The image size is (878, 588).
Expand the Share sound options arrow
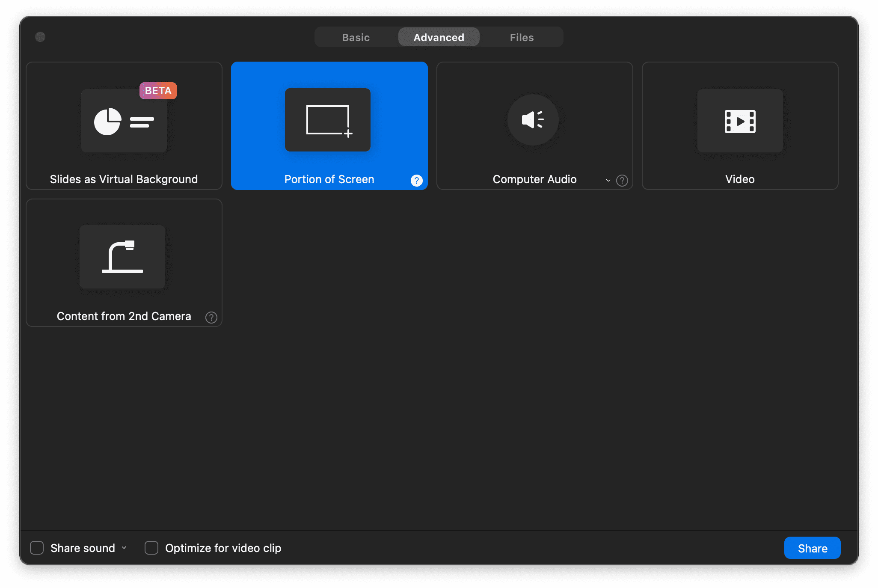tap(124, 548)
